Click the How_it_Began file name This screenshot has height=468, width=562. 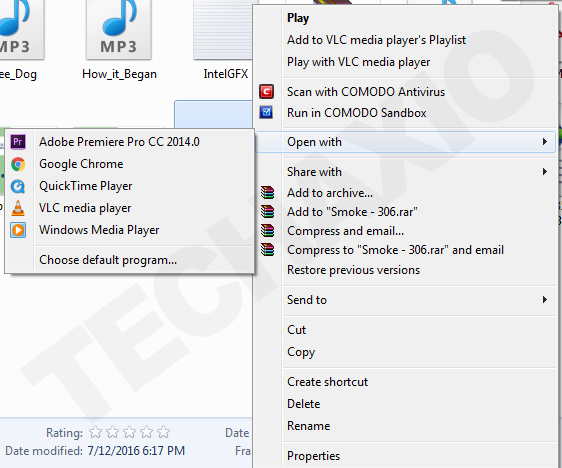coord(119,74)
